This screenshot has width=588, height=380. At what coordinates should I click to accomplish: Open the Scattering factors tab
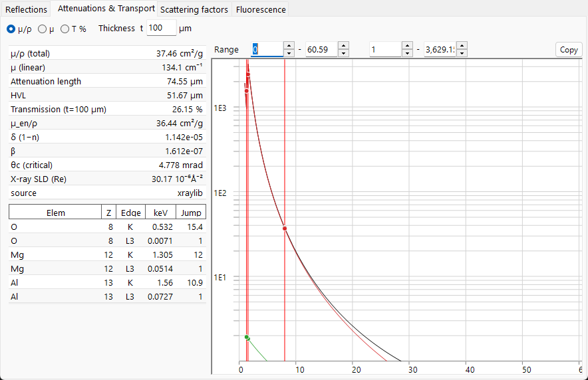pyautogui.click(x=194, y=9)
